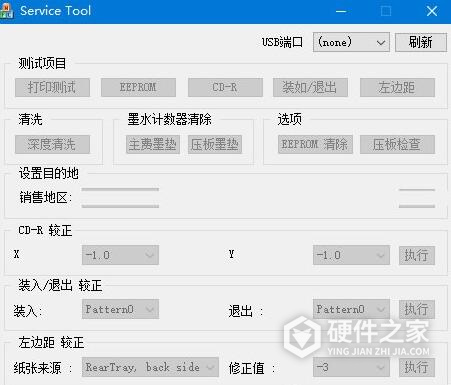Click the 压板墨垫 ink counter button

[x=215, y=144]
